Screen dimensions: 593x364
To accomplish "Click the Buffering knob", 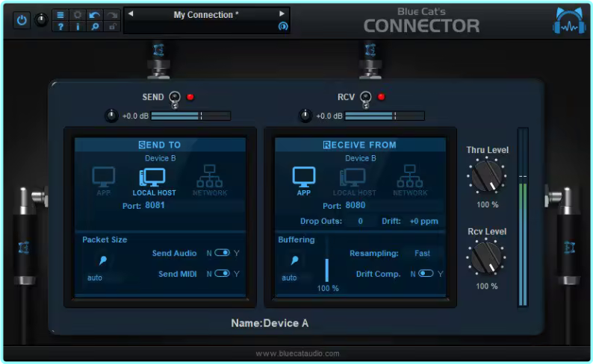I will click(294, 260).
